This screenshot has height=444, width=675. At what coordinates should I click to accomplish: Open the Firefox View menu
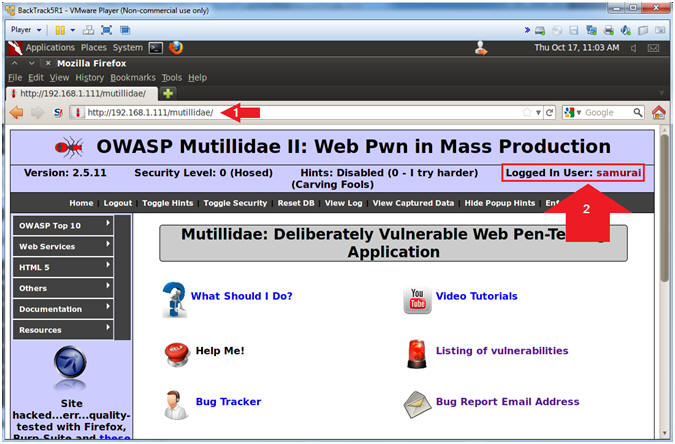point(59,78)
